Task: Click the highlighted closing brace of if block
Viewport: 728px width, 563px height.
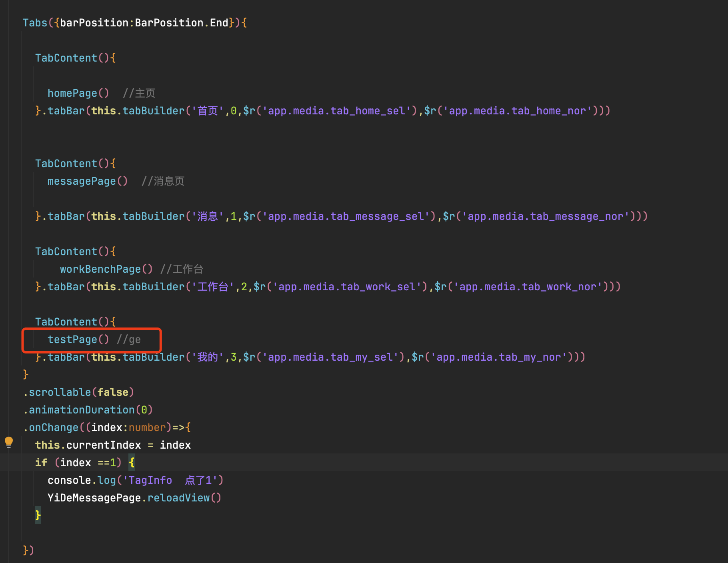Action: coord(38,515)
